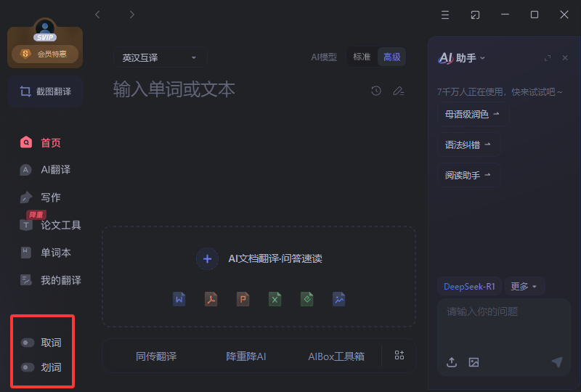Open the more-tools grid icon
This screenshot has width=581, height=392.
[399, 355]
